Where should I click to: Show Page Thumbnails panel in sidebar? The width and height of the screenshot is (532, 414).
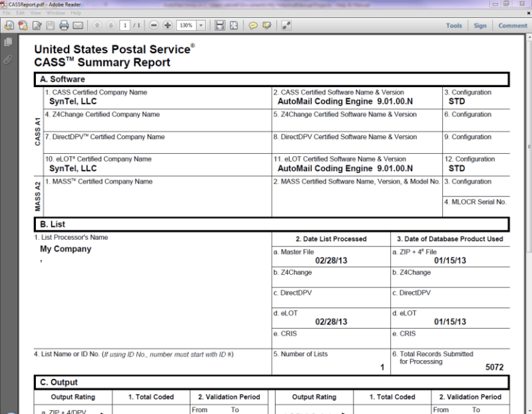pos(8,42)
